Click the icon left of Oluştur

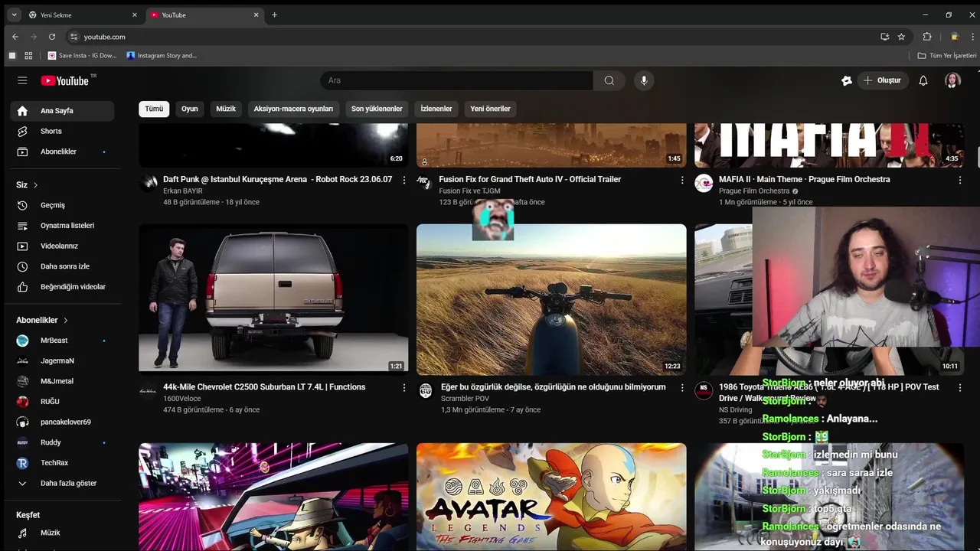coord(846,80)
